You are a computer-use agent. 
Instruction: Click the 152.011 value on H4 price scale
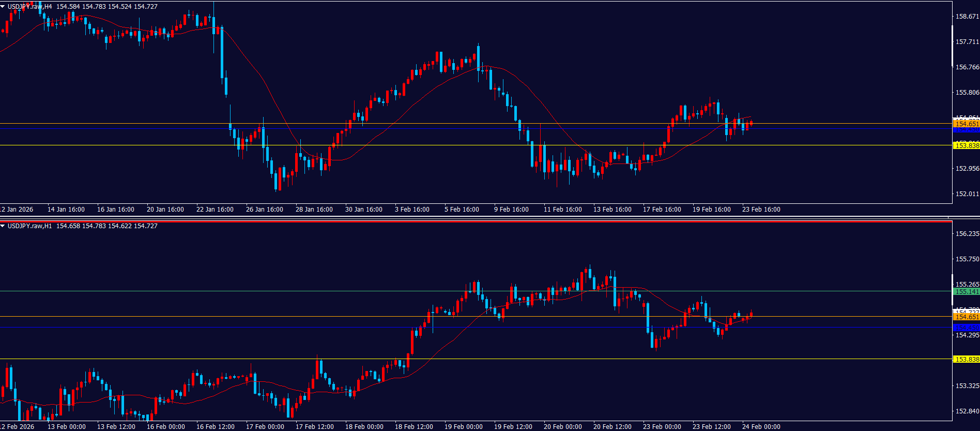pyautogui.click(x=967, y=194)
